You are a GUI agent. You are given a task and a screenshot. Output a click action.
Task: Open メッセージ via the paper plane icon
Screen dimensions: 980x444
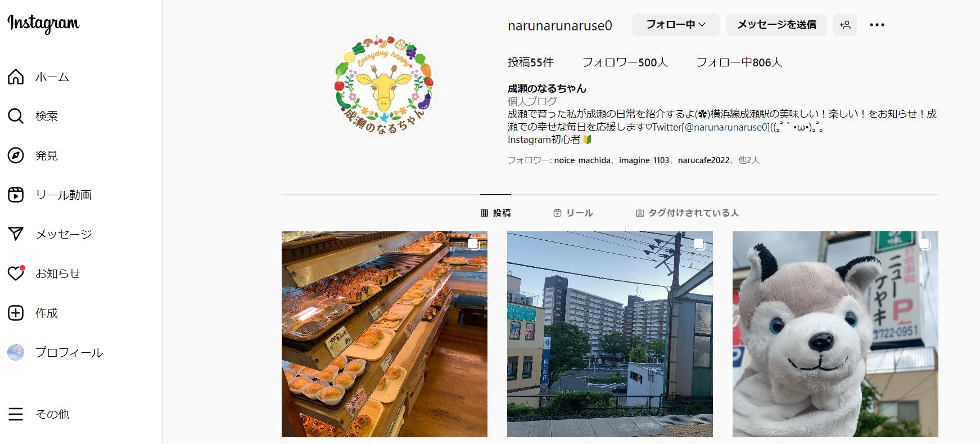pos(16,234)
